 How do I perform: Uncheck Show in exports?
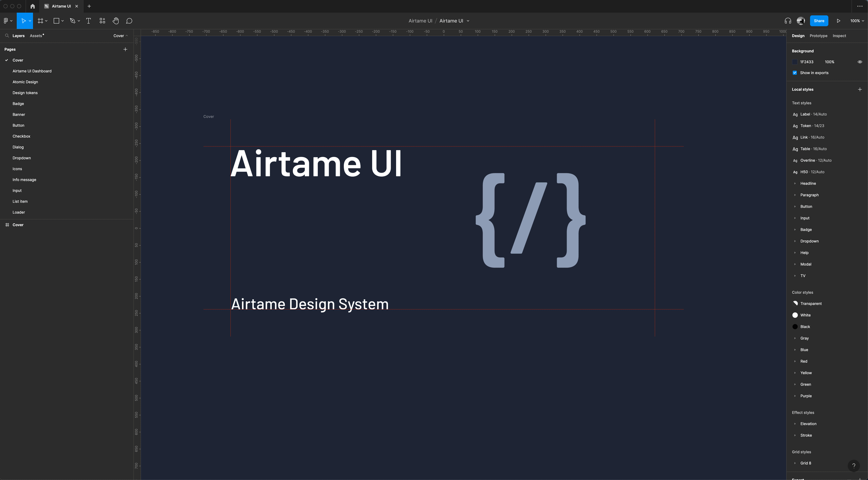(795, 73)
